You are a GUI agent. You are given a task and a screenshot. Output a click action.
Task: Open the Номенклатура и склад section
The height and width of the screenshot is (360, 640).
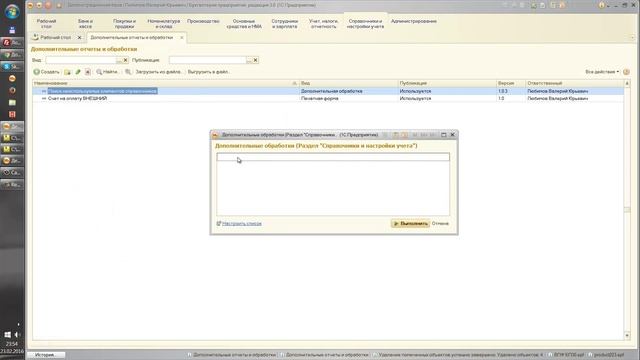tap(164, 24)
